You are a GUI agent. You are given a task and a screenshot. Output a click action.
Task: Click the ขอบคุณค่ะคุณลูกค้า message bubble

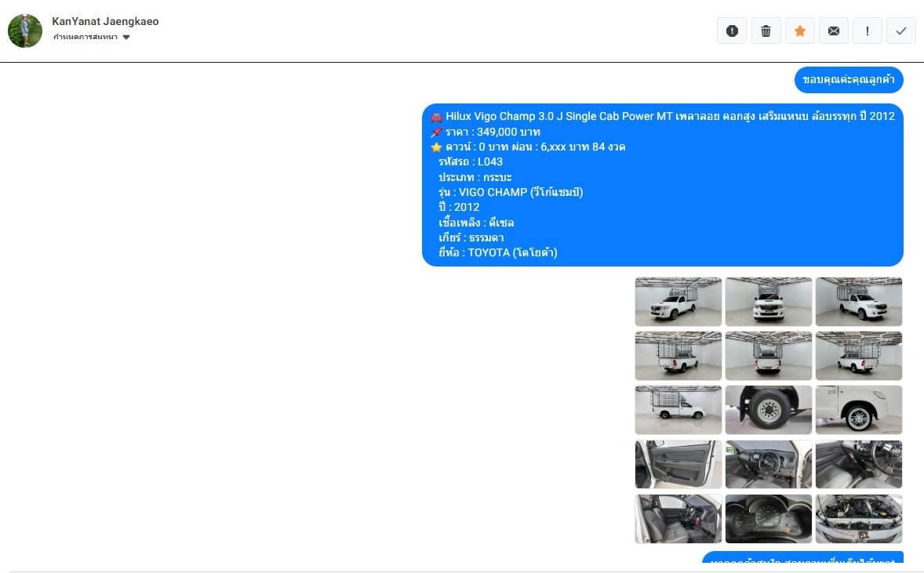849,79
